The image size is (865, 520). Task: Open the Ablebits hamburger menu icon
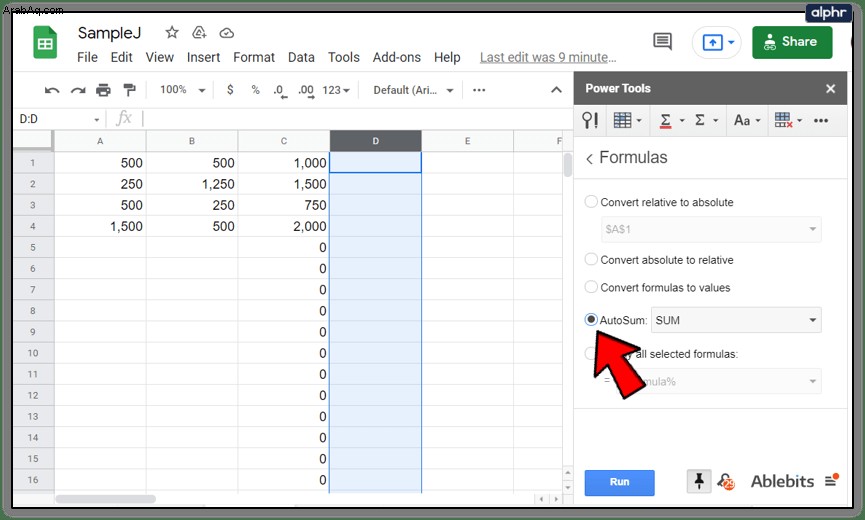(x=831, y=481)
